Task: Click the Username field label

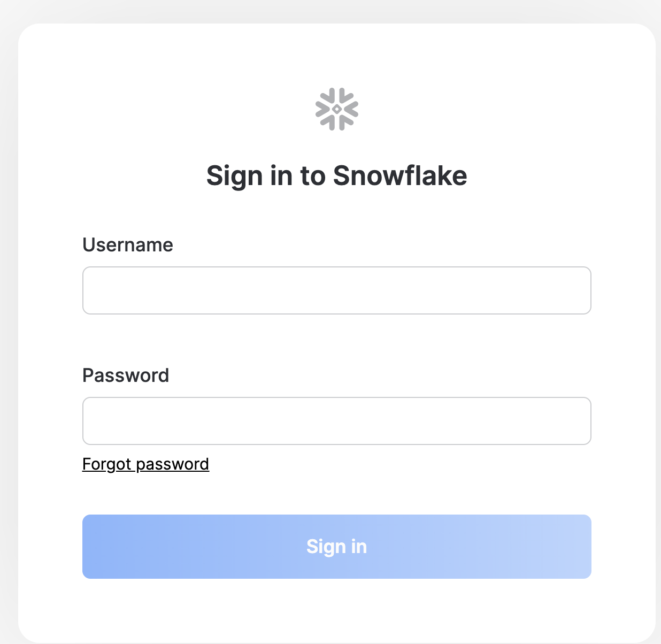Action: point(127,245)
